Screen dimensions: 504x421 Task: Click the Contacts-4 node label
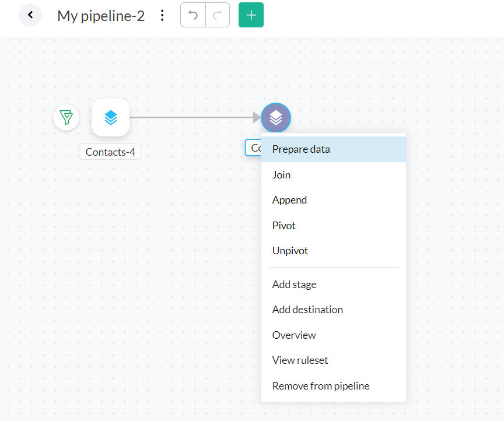coord(110,152)
